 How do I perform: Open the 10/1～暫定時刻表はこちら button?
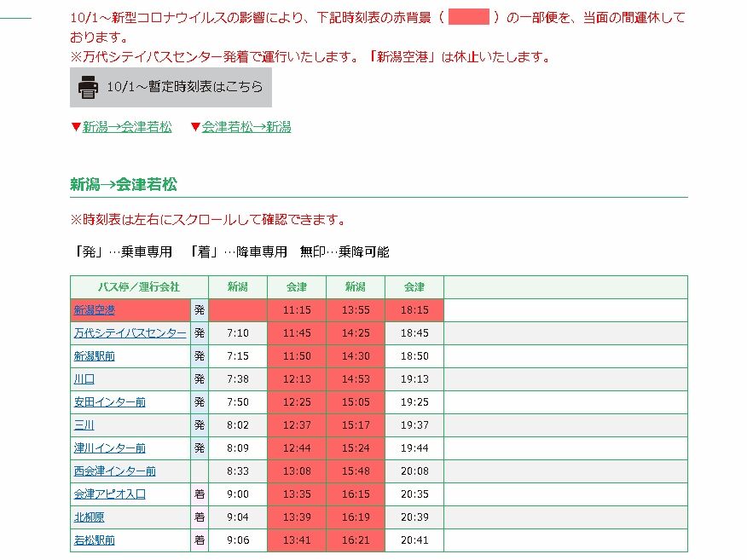[x=171, y=87]
